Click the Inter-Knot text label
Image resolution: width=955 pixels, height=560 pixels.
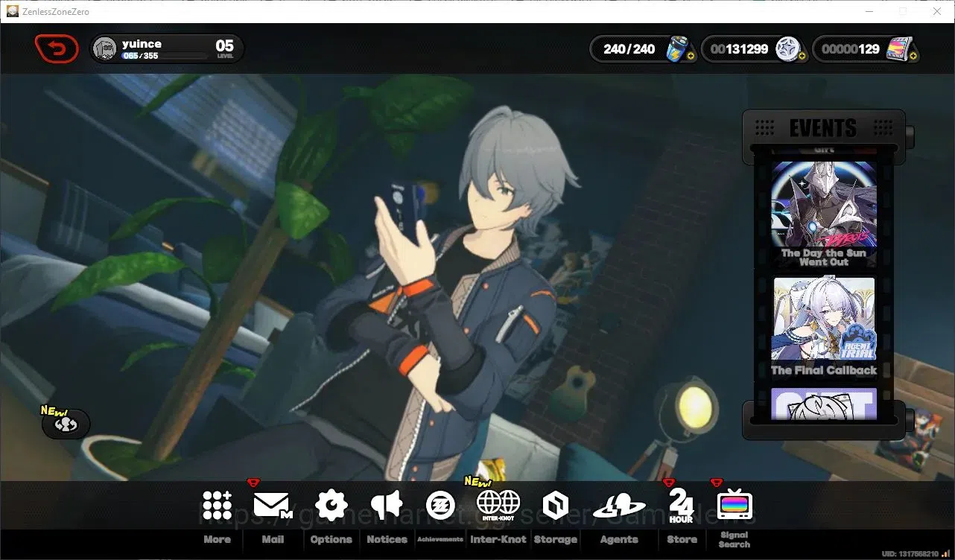click(x=498, y=539)
